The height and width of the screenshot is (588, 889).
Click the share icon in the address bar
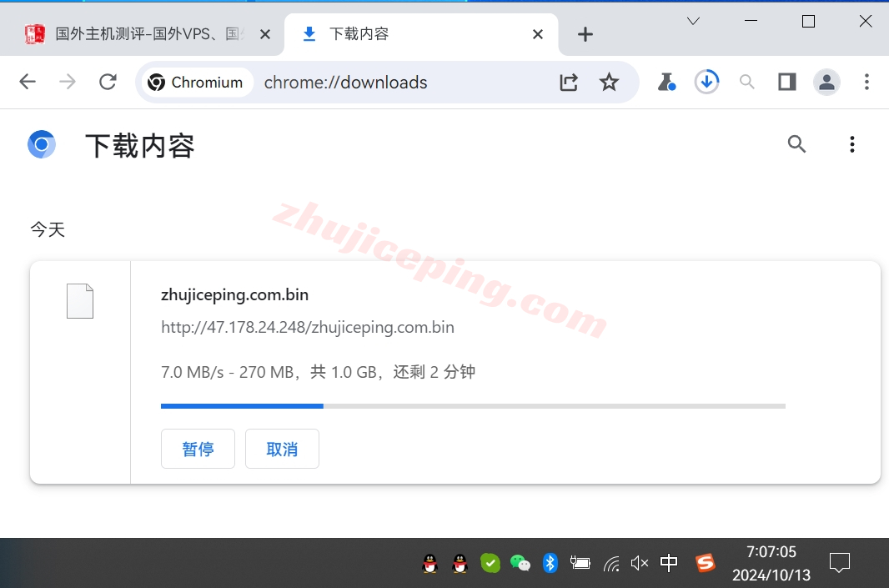pyautogui.click(x=569, y=82)
